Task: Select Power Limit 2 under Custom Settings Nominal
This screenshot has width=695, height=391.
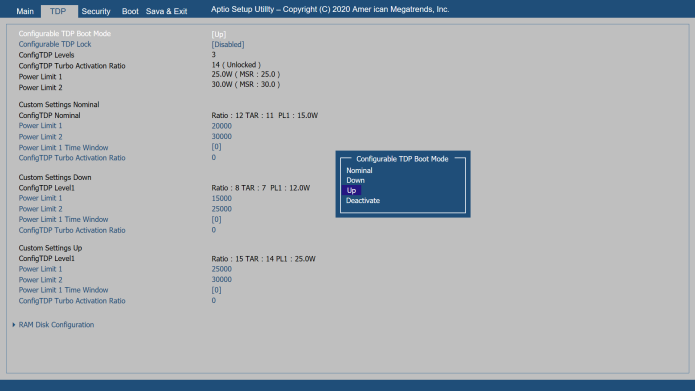Action: (x=40, y=137)
